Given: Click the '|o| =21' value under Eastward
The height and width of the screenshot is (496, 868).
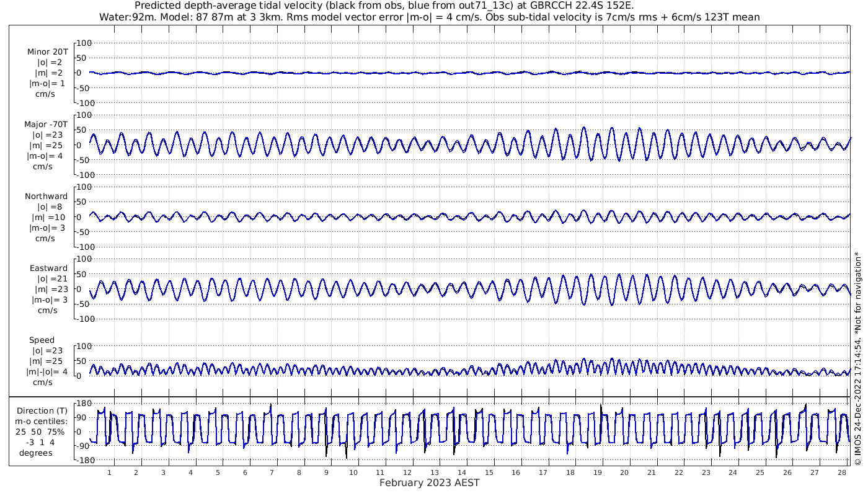Looking at the screenshot, I should [x=52, y=279].
